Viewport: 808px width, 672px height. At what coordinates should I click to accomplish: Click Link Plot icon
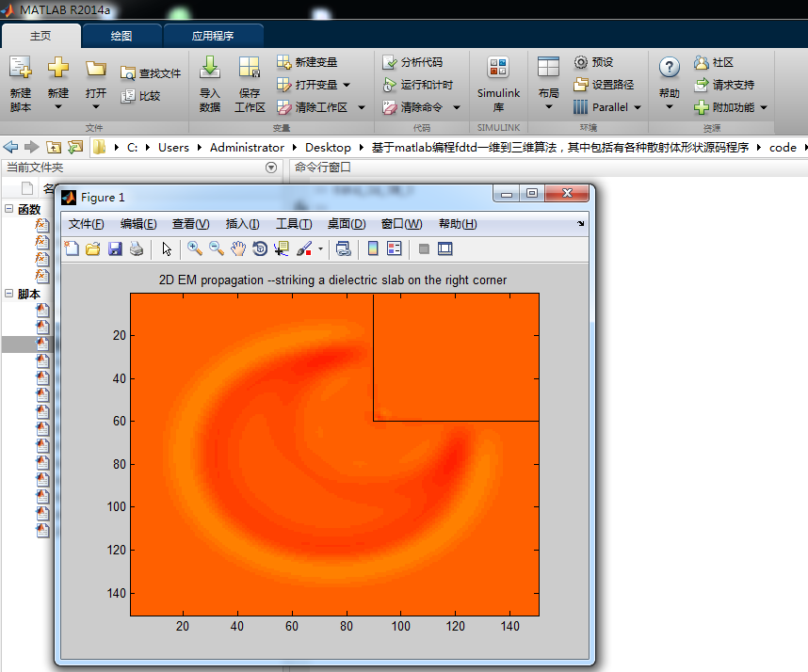click(x=343, y=249)
